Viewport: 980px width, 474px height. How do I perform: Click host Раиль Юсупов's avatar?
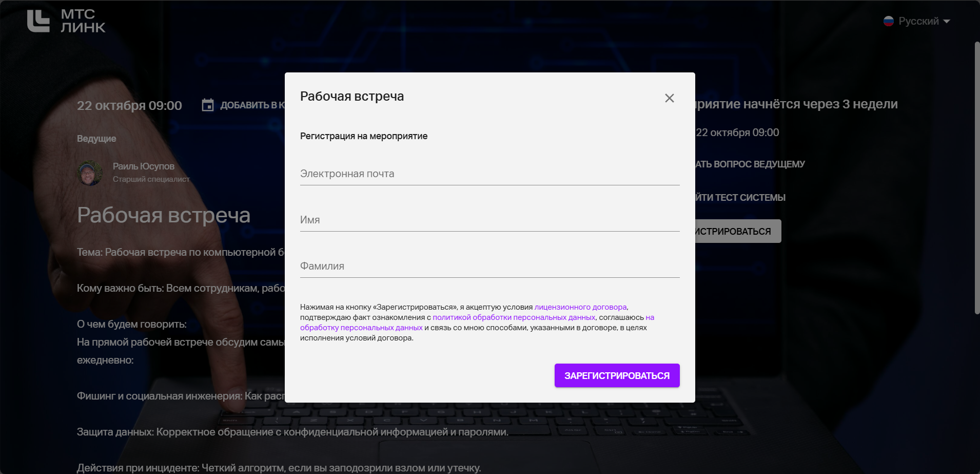(x=90, y=173)
